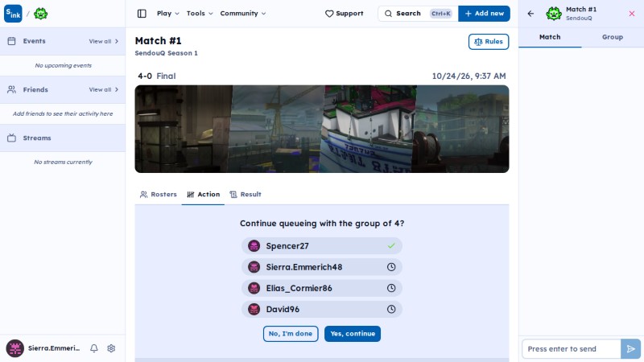The height and width of the screenshot is (362, 644).
Task: Click the TV icon beside Streams
Action: [x=11, y=138]
